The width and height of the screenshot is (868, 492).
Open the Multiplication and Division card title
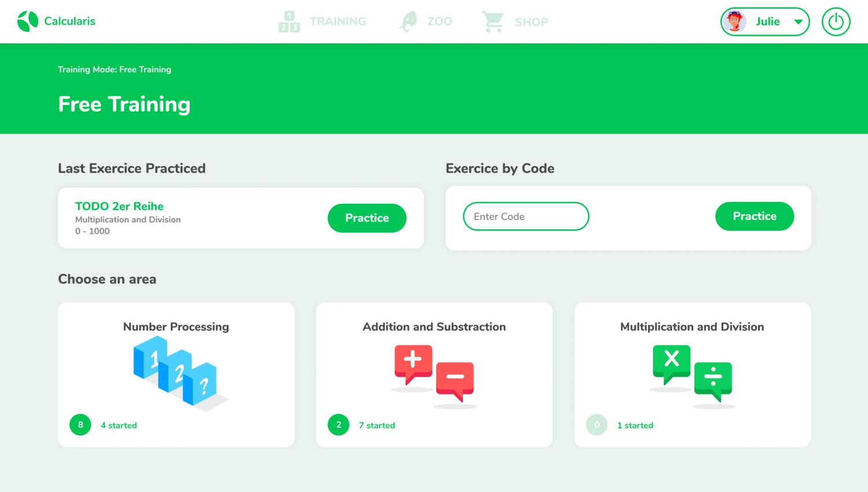(x=692, y=326)
